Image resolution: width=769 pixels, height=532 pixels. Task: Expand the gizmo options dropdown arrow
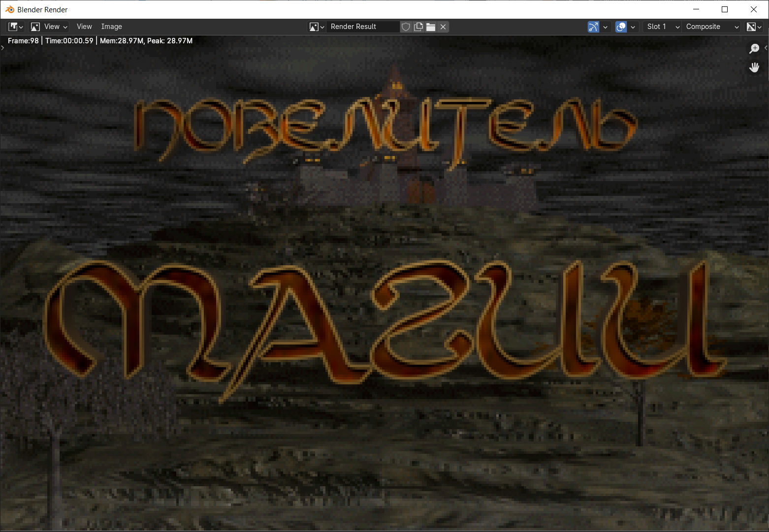click(605, 27)
